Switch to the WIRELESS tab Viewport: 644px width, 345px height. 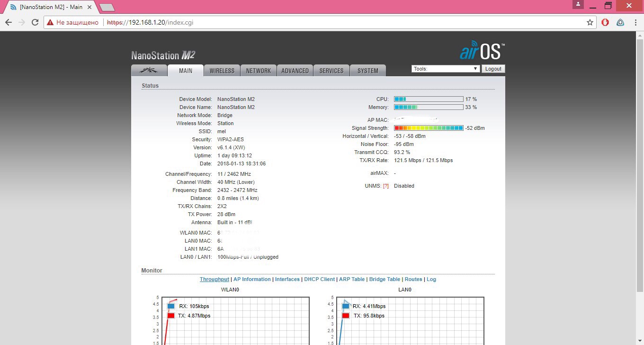coord(222,71)
